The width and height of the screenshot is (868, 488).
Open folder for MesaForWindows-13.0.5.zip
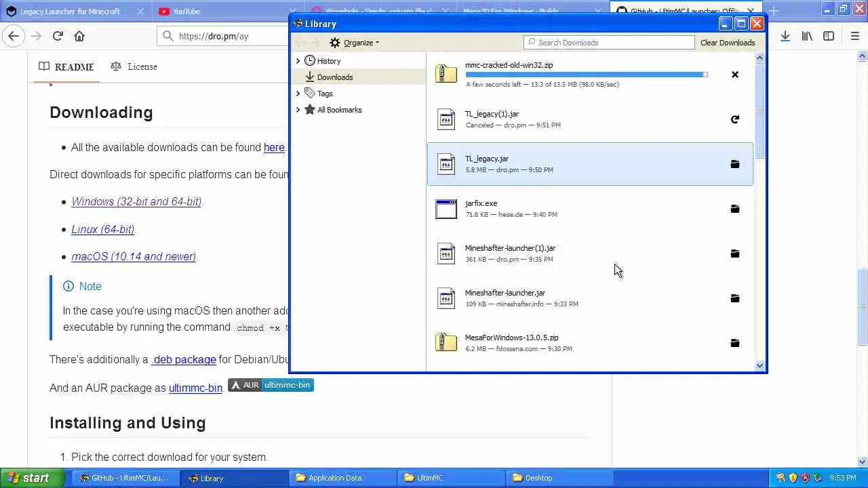point(734,343)
